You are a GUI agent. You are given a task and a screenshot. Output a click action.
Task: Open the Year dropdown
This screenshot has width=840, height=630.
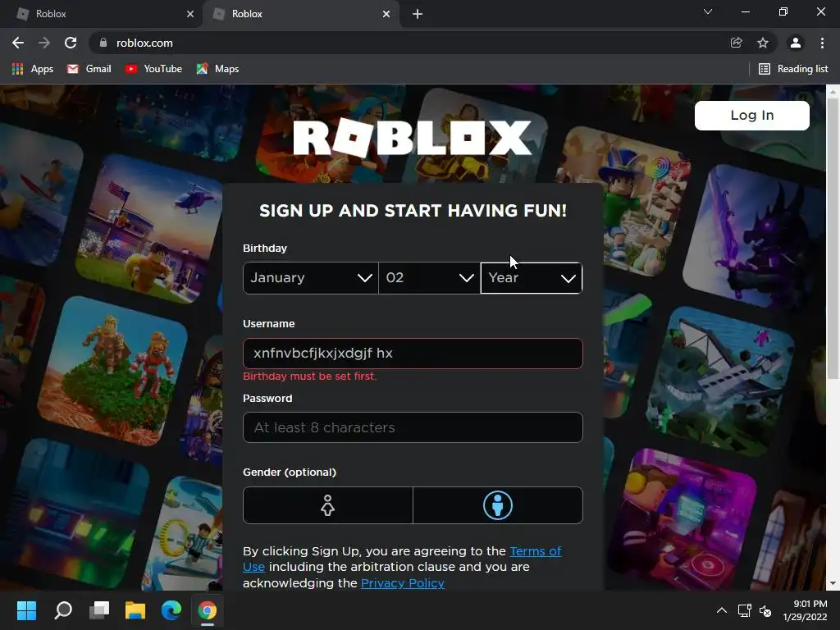(532, 278)
